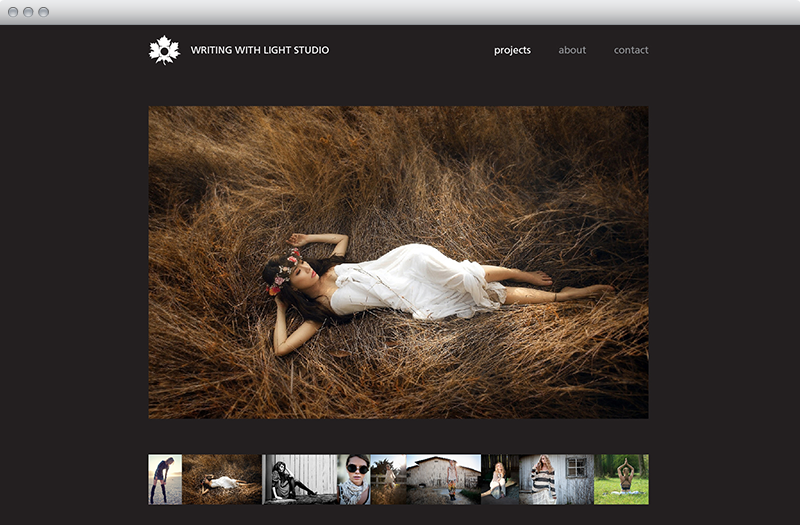The width and height of the screenshot is (800, 525).
Task: Select thumbnail of woman wearing round sunglasses
Action: coord(354,480)
